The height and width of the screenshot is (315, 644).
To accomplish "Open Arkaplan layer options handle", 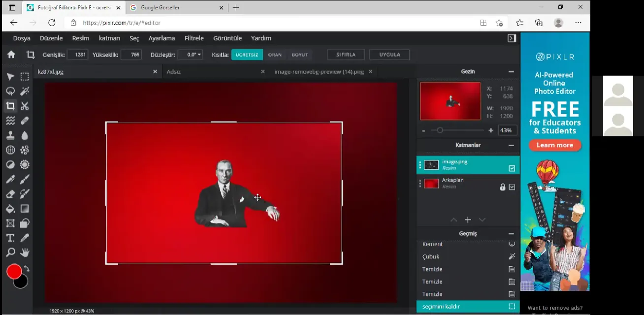I will pyautogui.click(x=420, y=184).
